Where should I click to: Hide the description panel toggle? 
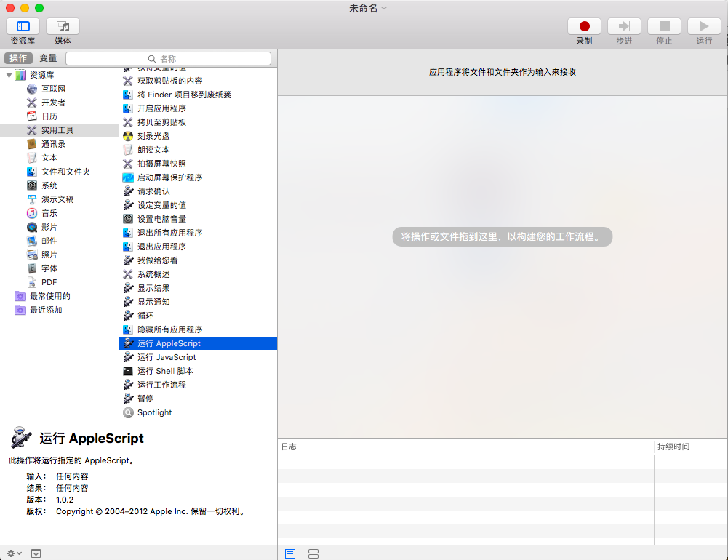tap(36, 553)
